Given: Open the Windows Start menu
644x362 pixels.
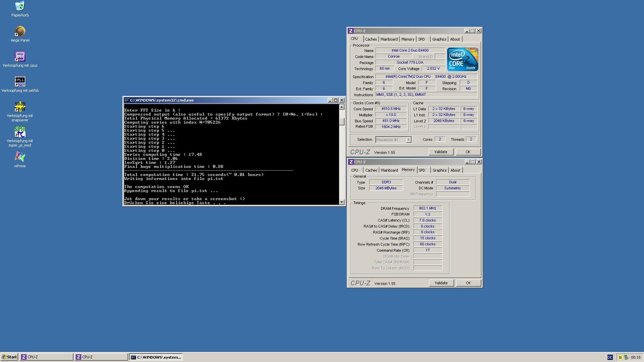Looking at the screenshot, I should click(9, 357).
